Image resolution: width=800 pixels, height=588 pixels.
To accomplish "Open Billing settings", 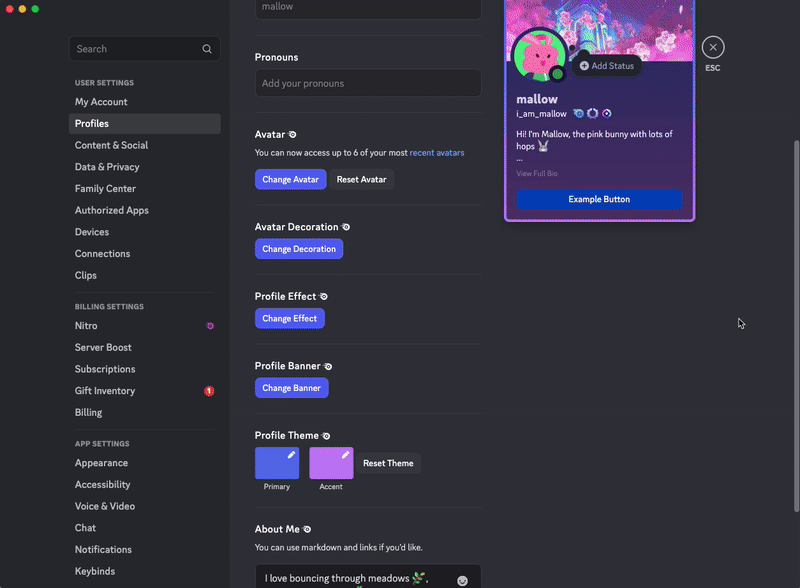I will click(145, 412).
